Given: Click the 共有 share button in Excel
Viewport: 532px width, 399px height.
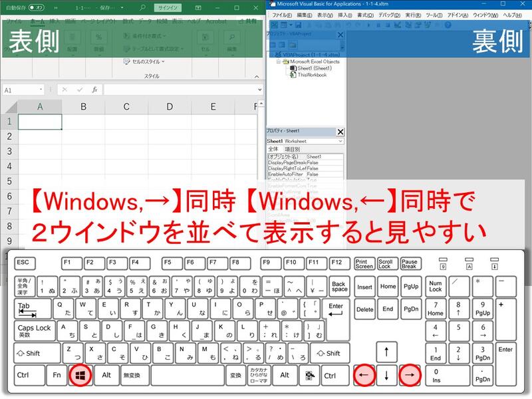Looking at the screenshot, I should click(247, 21).
